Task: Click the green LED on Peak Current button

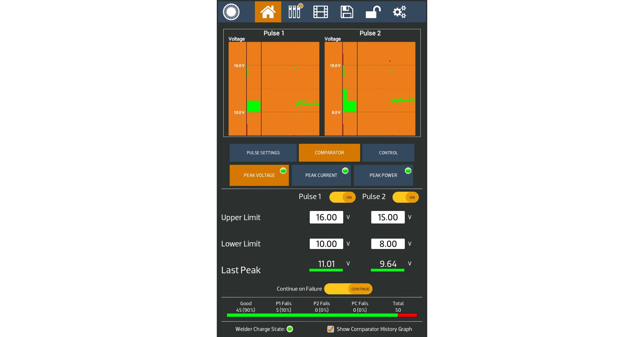Action: click(x=345, y=170)
